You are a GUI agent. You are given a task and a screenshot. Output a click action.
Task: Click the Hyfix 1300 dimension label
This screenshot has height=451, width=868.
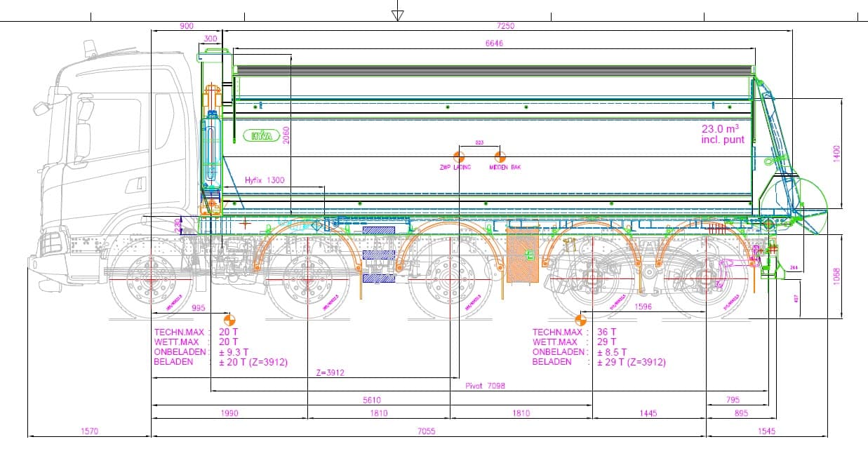265,180
